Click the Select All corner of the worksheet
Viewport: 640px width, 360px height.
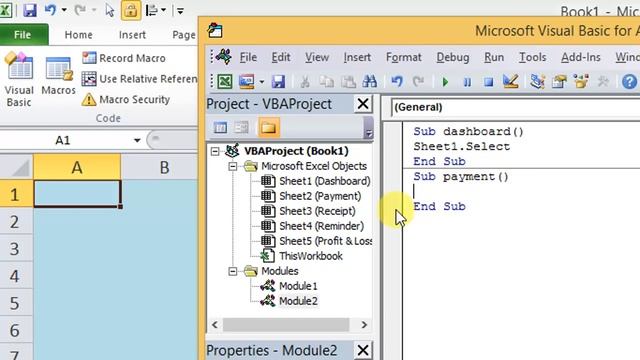pos(16,167)
